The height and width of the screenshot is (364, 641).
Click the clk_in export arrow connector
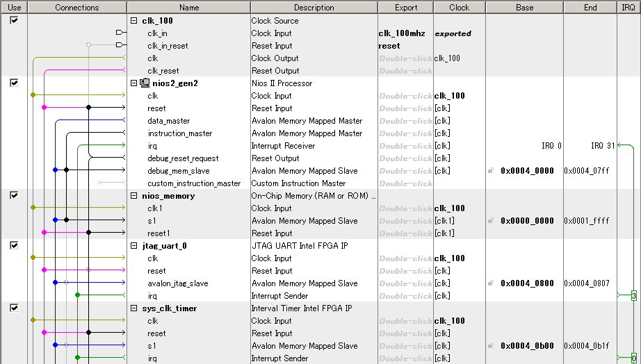[120, 33]
